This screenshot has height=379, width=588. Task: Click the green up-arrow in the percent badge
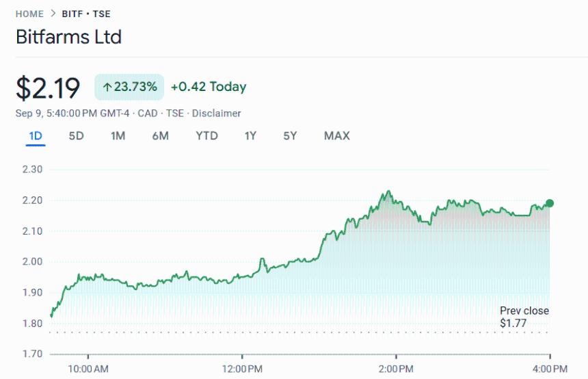(107, 87)
